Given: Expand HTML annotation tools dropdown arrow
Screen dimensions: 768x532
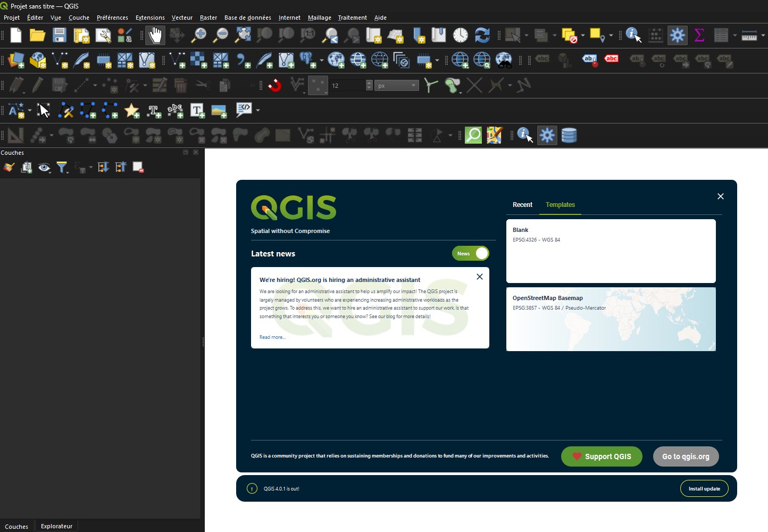Looking at the screenshot, I should coord(258,110).
